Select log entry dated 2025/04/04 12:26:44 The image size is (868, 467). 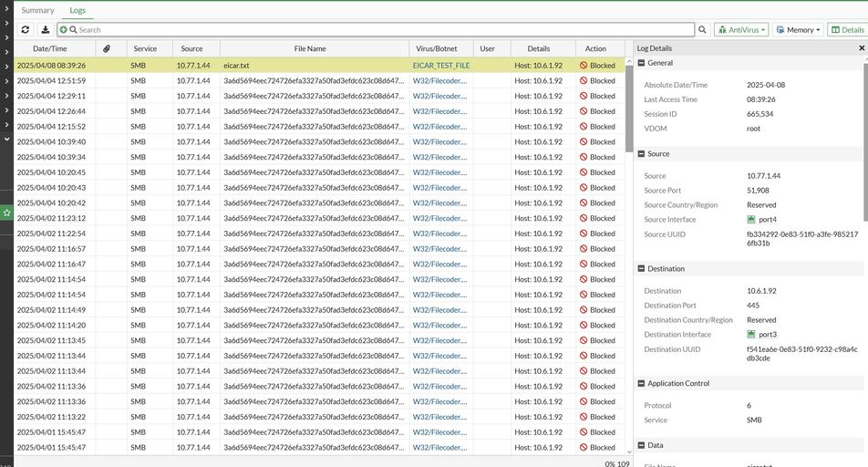click(x=320, y=111)
